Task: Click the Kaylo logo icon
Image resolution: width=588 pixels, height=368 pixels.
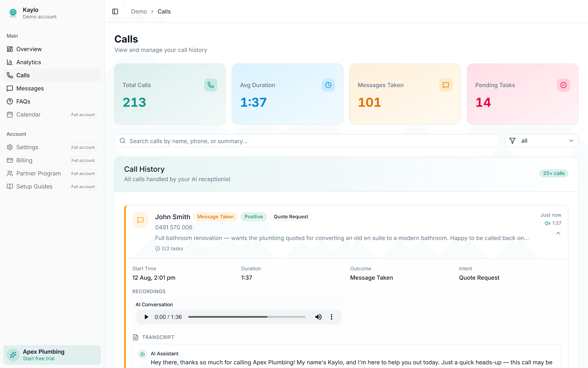Action: point(13,13)
